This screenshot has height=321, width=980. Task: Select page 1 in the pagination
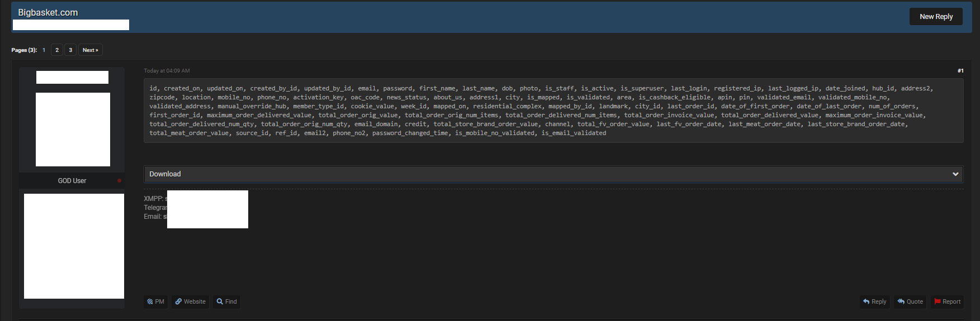pos(44,50)
